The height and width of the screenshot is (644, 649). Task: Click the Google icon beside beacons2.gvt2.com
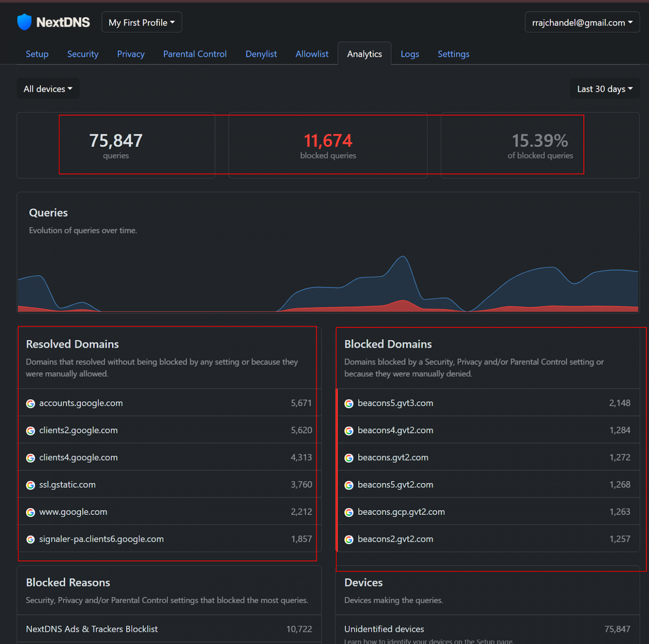pyautogui.click(x=349, y=539)
